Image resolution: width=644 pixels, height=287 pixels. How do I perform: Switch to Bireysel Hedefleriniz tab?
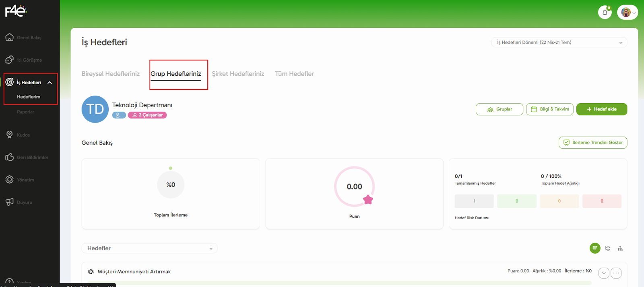[x=110, y=74]
